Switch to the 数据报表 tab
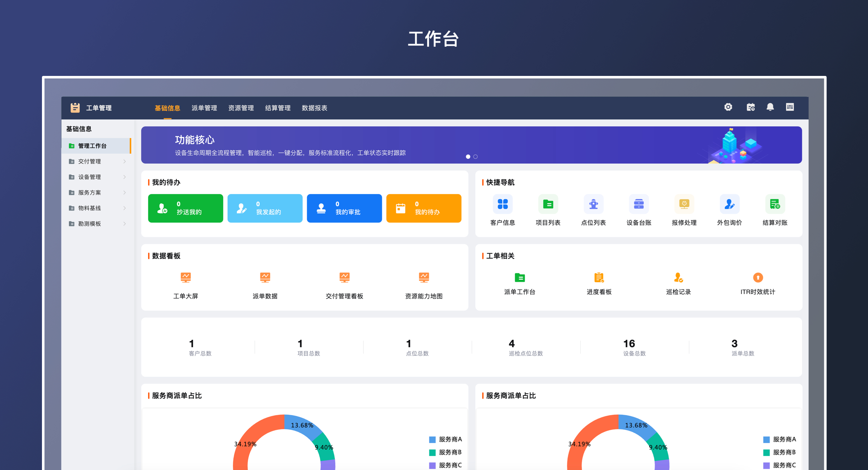 tap(314, 108)
